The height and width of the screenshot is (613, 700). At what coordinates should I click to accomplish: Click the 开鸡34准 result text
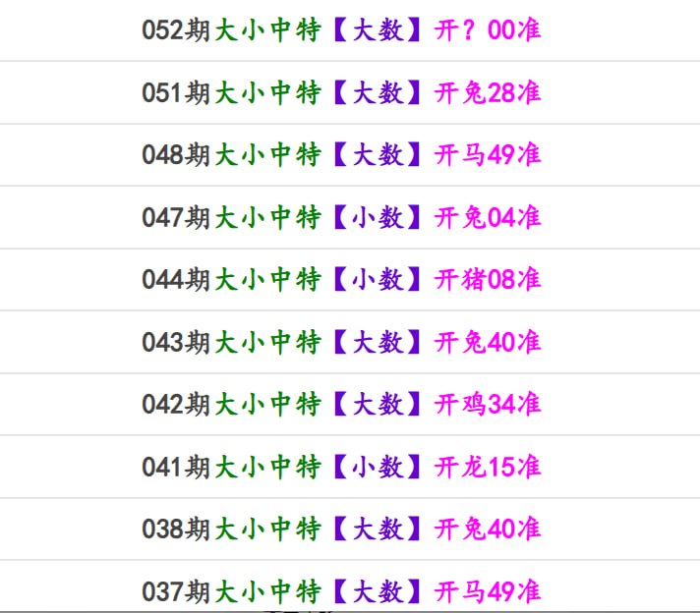click(x=488, y=404)
